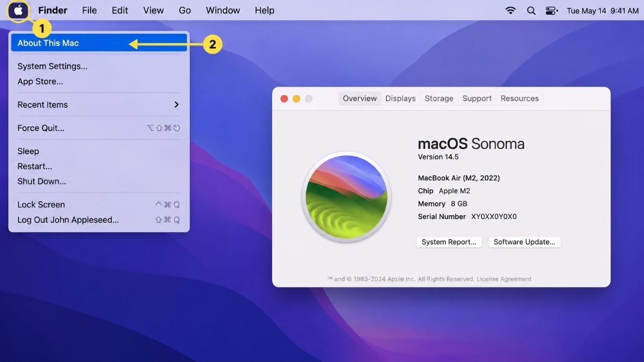The width and height of the screenshot is (644, 362).
Task: Switch to the Overview tab
Action: pos(360,99)
